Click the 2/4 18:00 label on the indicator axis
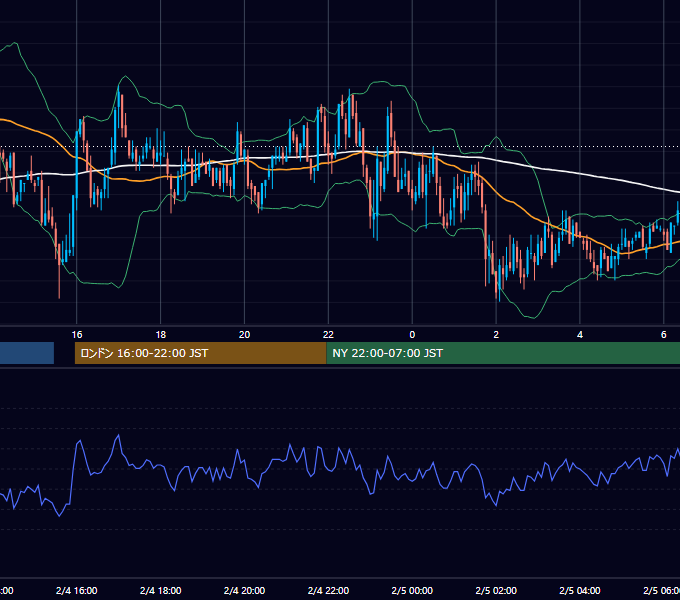The height and width of the screenshot is (600, 680). (160, 591)
